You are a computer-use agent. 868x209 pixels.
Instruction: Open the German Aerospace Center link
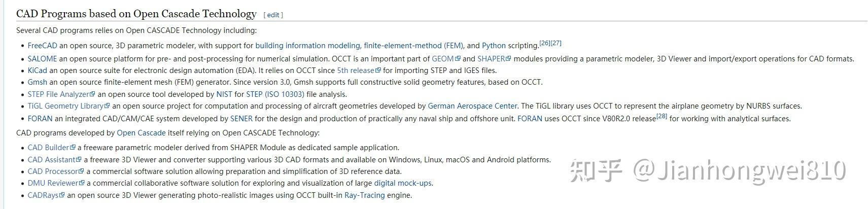pos(472,106)
